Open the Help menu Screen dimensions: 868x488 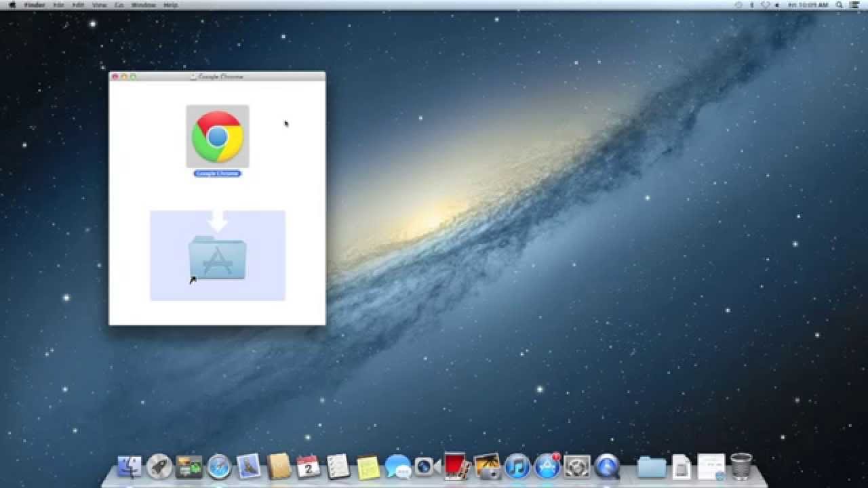pos(170,5)
